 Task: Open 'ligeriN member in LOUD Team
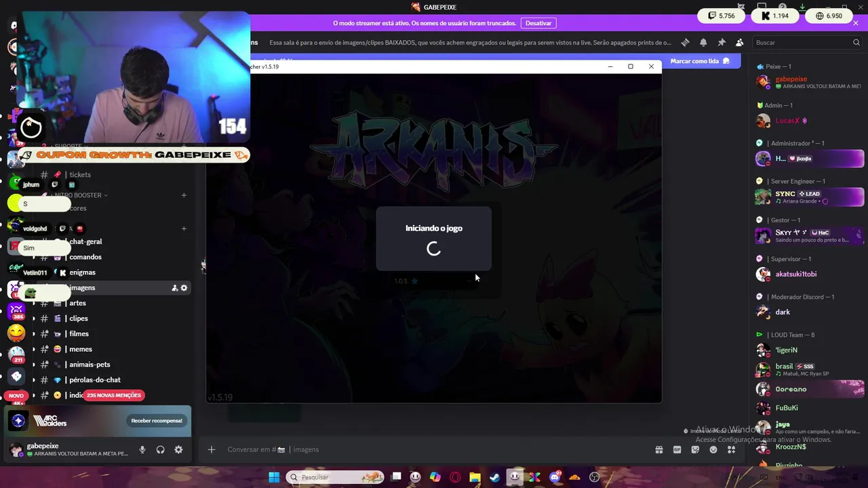[809, 350]
